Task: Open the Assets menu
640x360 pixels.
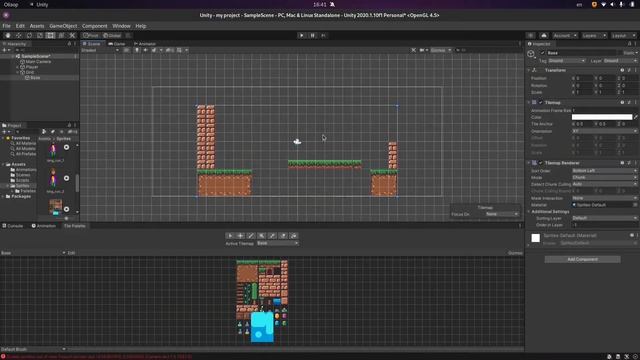Action: tap(37, 26)
